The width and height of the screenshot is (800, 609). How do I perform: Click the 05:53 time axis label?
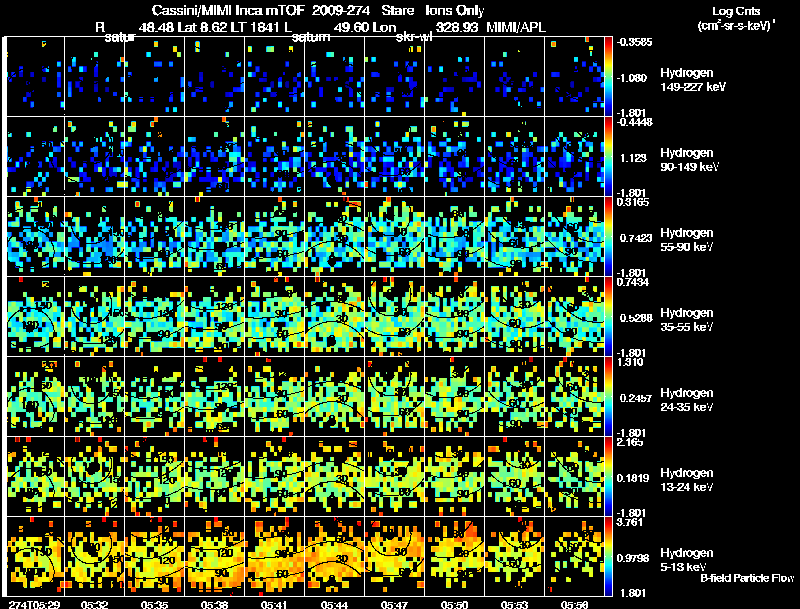click(x=514, y=604)
